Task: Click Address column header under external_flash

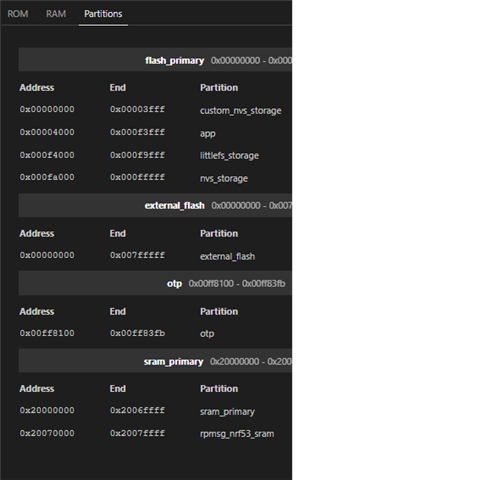Action: click(37, 233)
